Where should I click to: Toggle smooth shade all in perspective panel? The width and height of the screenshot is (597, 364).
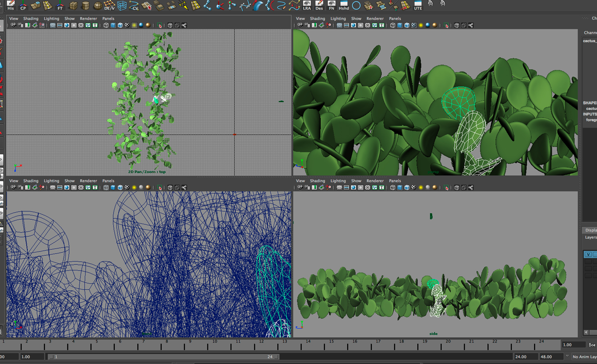coord(400,25)
